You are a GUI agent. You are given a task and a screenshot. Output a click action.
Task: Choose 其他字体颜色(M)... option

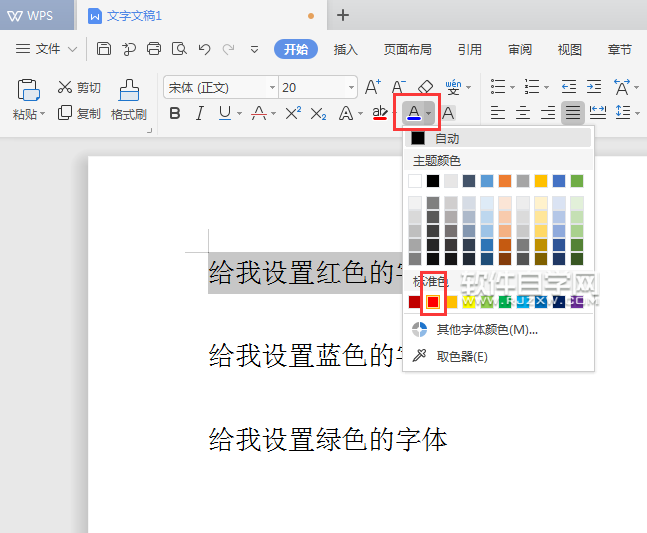486,330
